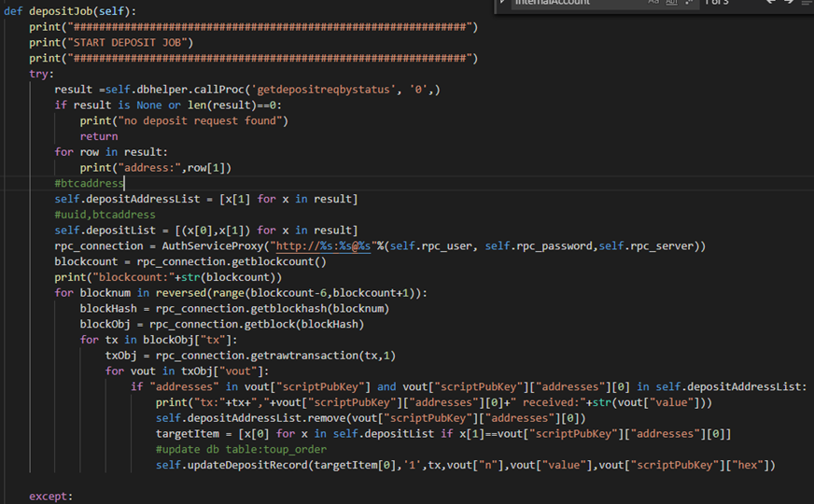The width and height of the screenshot is (814, 504).
Task: Click the return keyword
Action: (99, 136)
